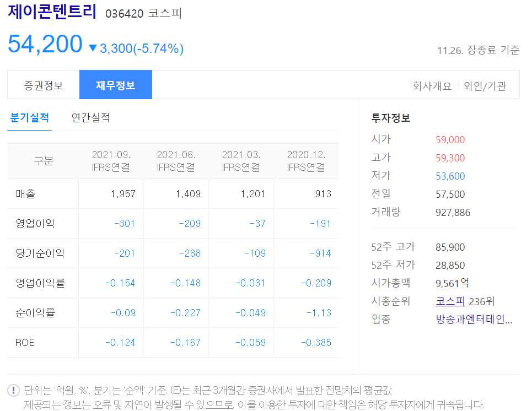
Task: Click the 코스피 ranking link
Action: [x=450, y=301]
